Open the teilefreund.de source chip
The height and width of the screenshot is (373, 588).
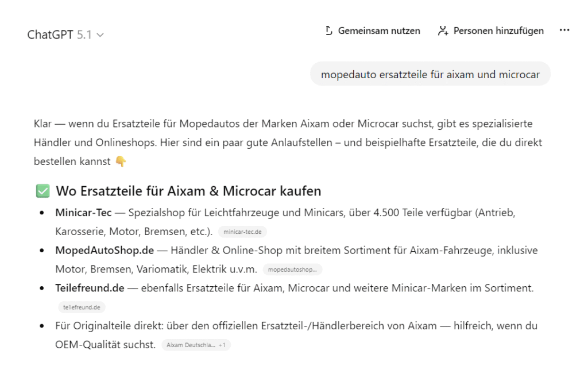(x=82, y=307)
